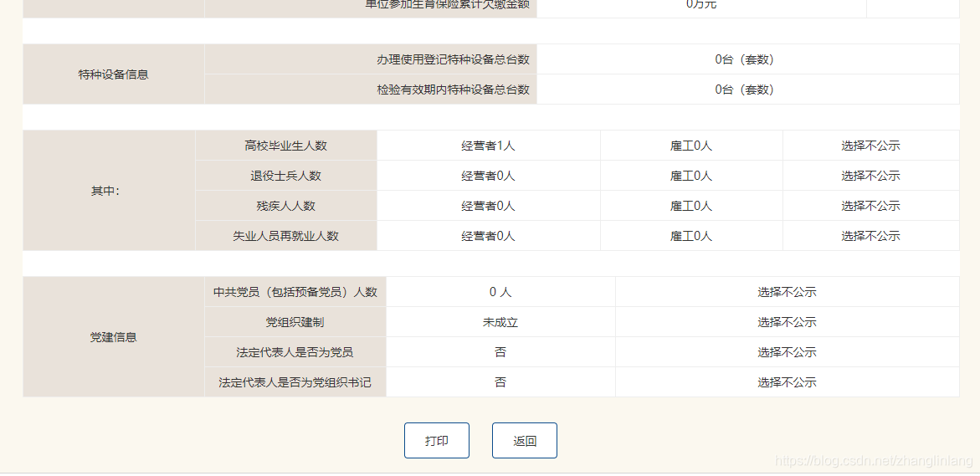Image resolution: width=980 pixels, height=476 pixels.
Task: Click 经营者0人 in 残疾人人数 row
Action: point(489,206)
